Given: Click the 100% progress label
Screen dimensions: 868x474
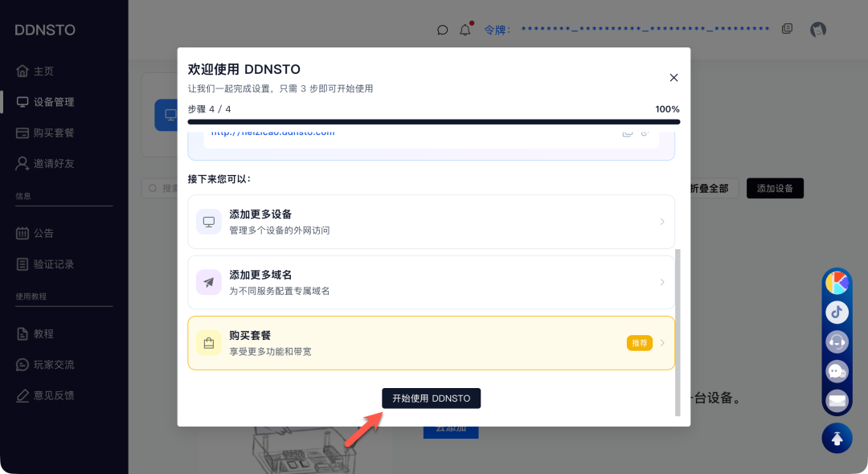Looking at the screenshot, I should point(667,109).
